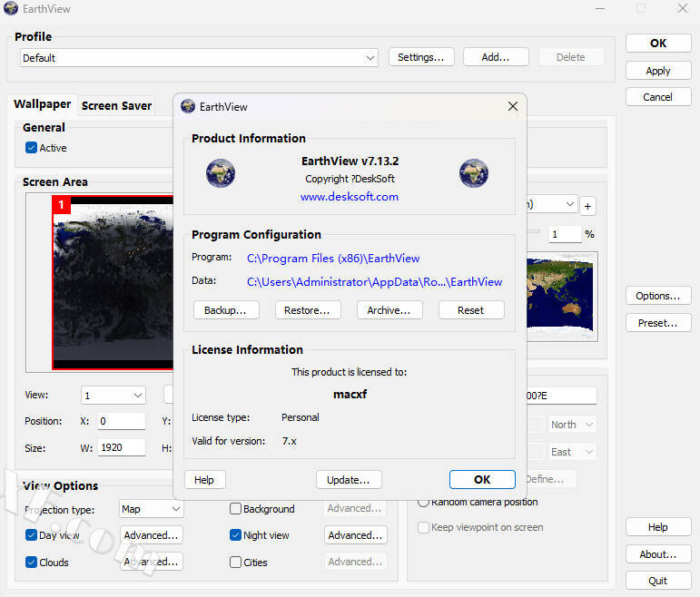Open the Options... button

[x=658, y=296]
